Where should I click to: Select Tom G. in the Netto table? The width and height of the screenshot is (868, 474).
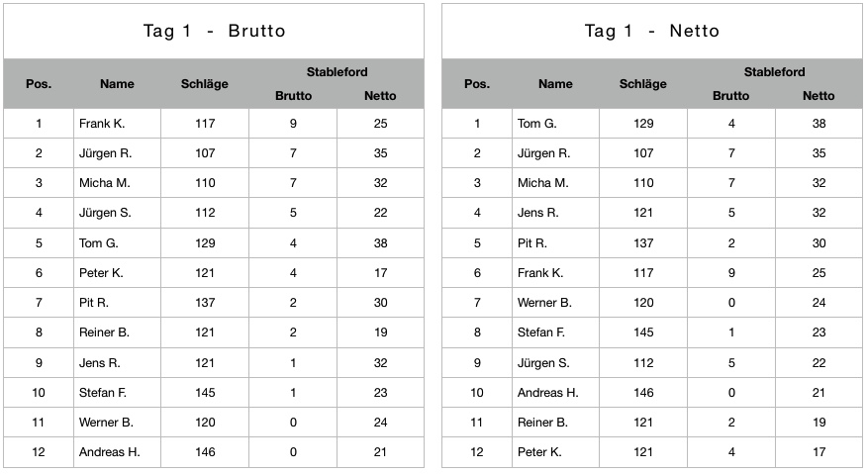pos(537,124)
